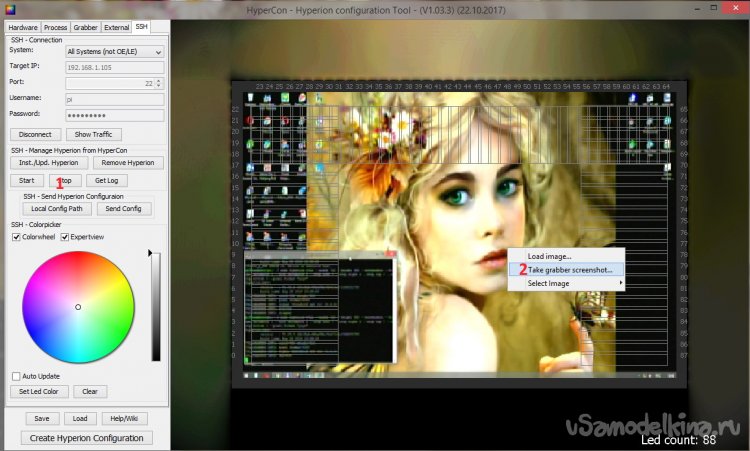750x451 pixels.
Task: Click the Show Traffic button
Action: pos(96,134)
